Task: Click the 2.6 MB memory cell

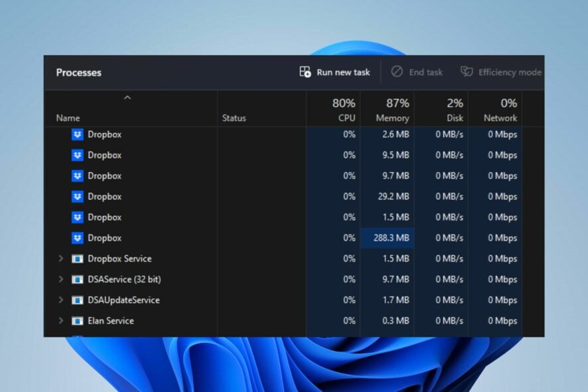Action: (388, 134)
